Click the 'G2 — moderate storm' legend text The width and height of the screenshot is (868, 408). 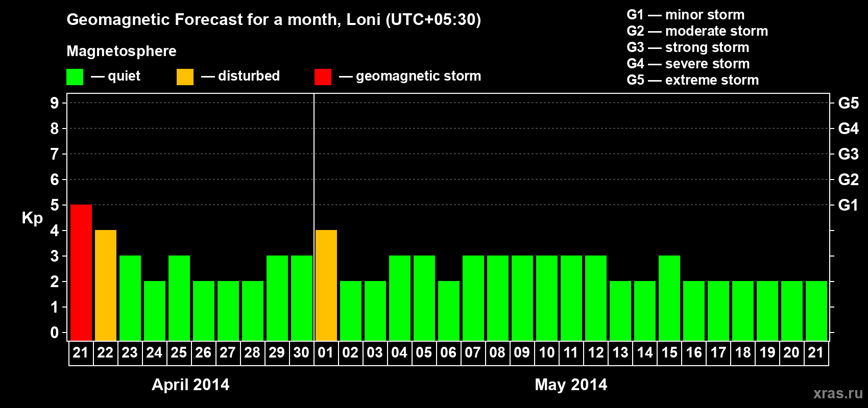point(697,31)
